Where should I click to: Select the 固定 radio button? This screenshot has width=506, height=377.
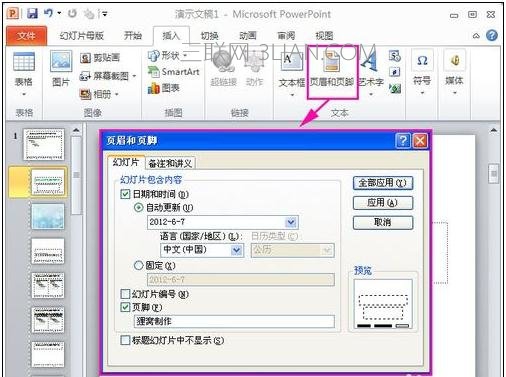pyautogui.click(x=138, y=266)
